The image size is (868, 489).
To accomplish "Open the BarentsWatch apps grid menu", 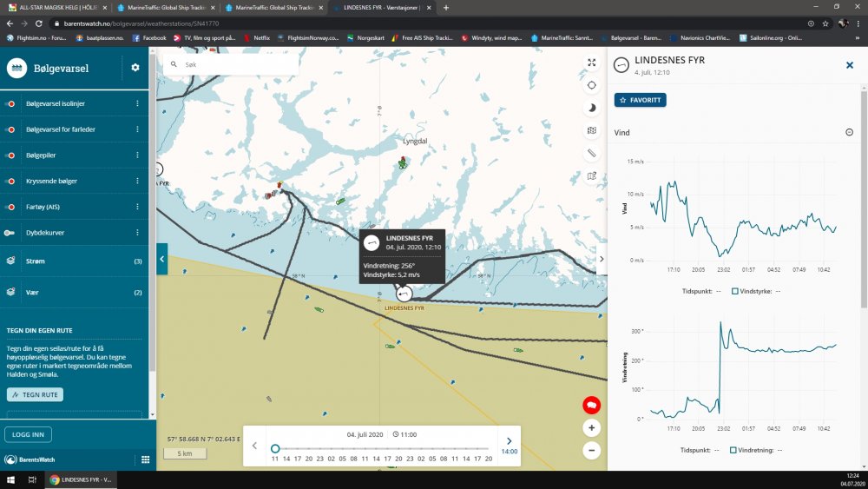I will (x=146, y=459).
